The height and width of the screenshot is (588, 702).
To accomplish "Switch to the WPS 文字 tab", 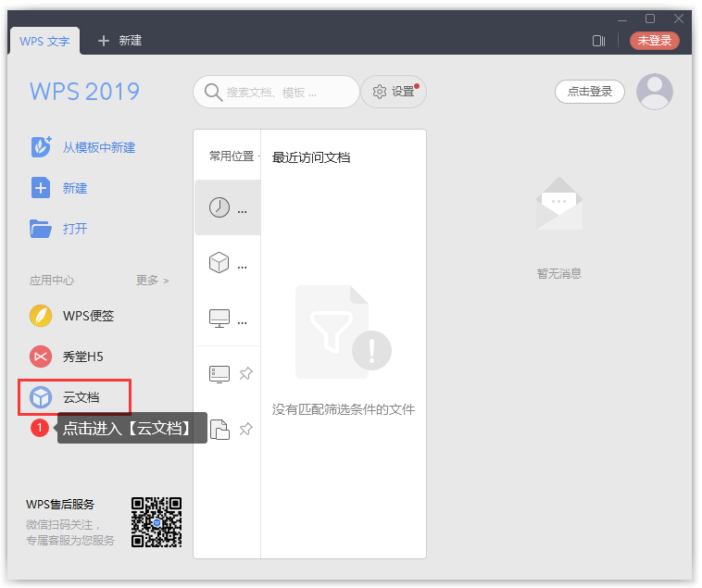I will click(44, 41).
